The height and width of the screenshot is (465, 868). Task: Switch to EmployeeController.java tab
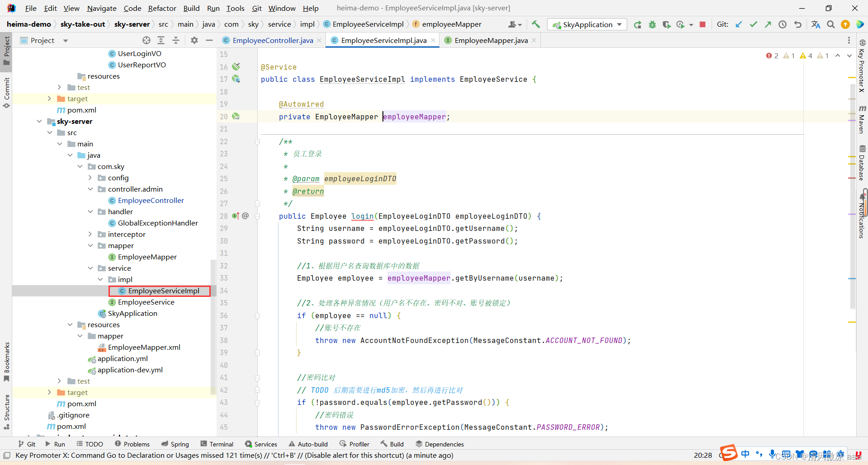(x=273, y=40)
